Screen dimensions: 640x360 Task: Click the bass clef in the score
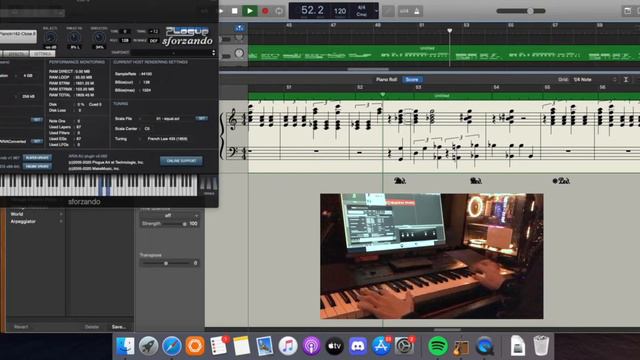232,152
